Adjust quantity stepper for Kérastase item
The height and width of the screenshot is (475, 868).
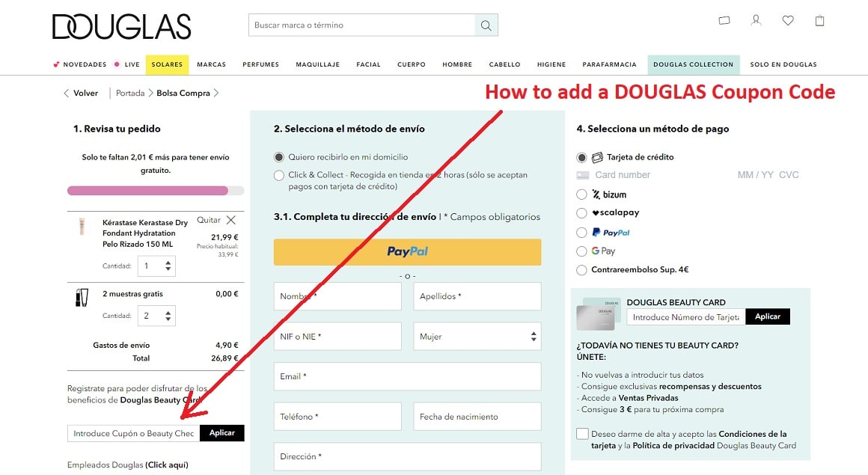(168, 266)
